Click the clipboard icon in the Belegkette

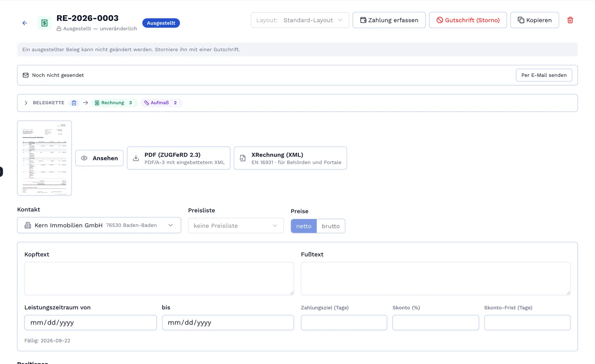tap(74, 103)
